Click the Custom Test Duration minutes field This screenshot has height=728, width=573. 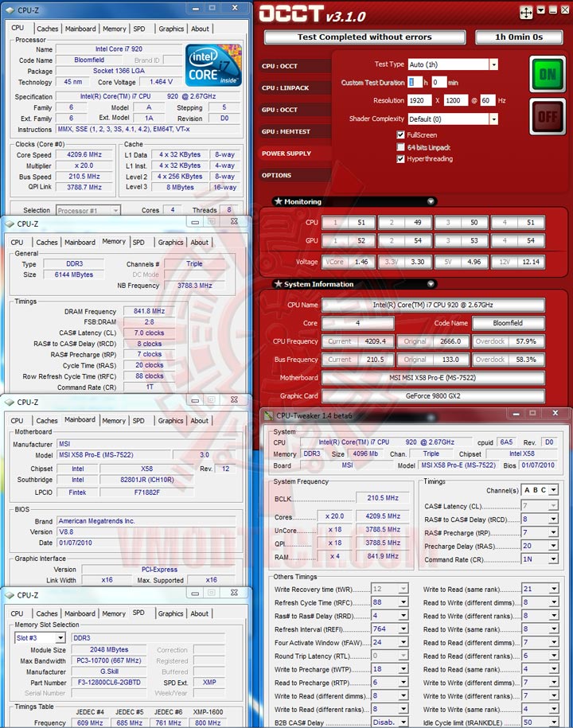439,82
